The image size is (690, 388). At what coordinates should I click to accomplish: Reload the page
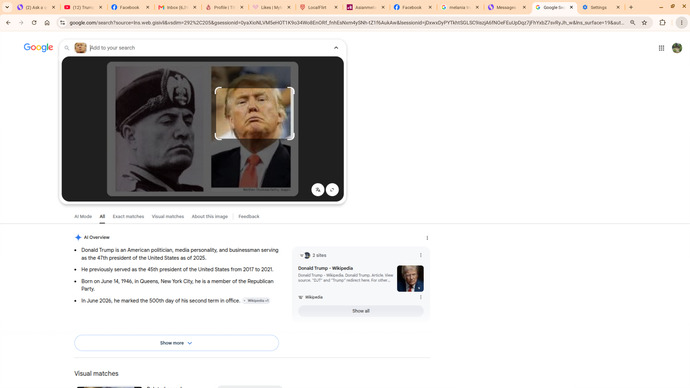tap(34, 22)
